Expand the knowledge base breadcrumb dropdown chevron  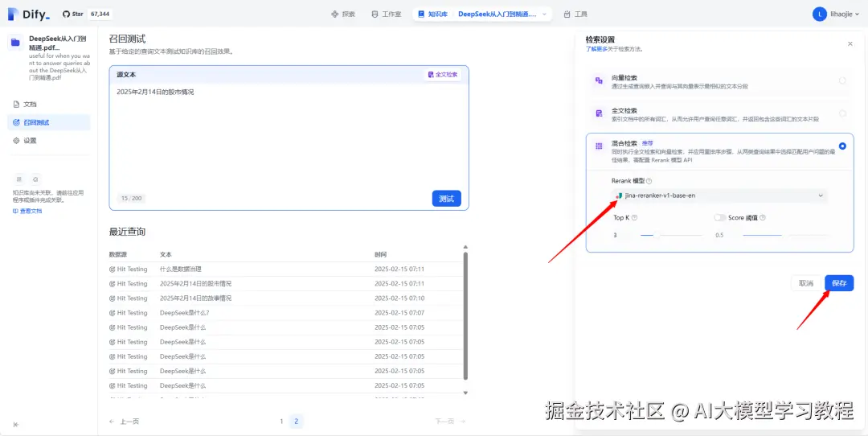pyautogui.click(x=544, y=14)
